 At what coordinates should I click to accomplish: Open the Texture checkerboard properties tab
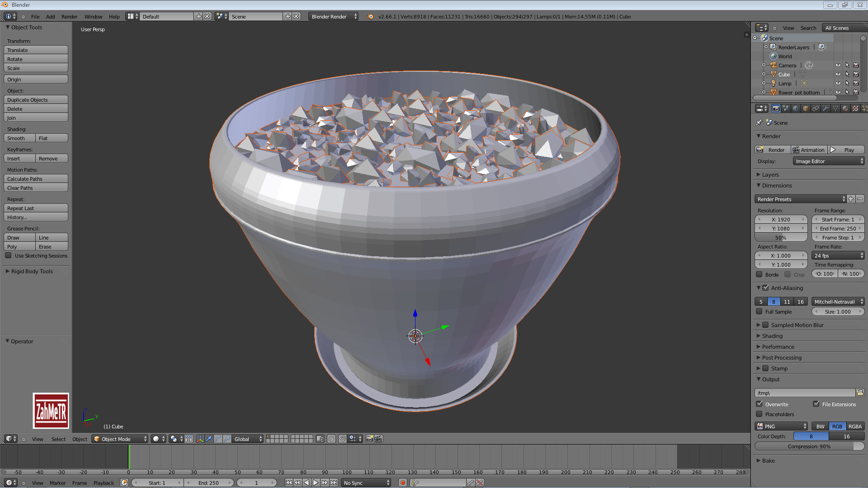[855, 108]
